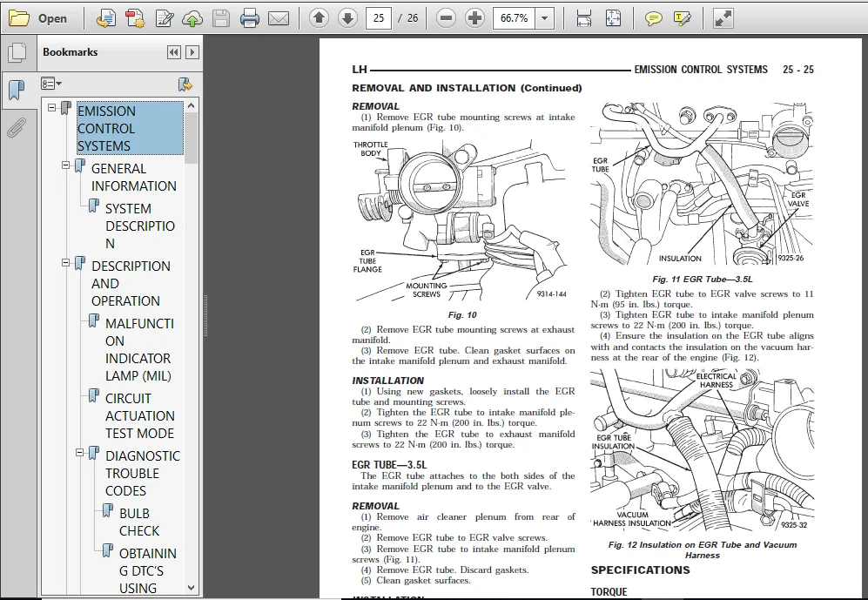Select SYSTEM DESCRIPTION bookmark
868x600 pixels.
(140, 226)
